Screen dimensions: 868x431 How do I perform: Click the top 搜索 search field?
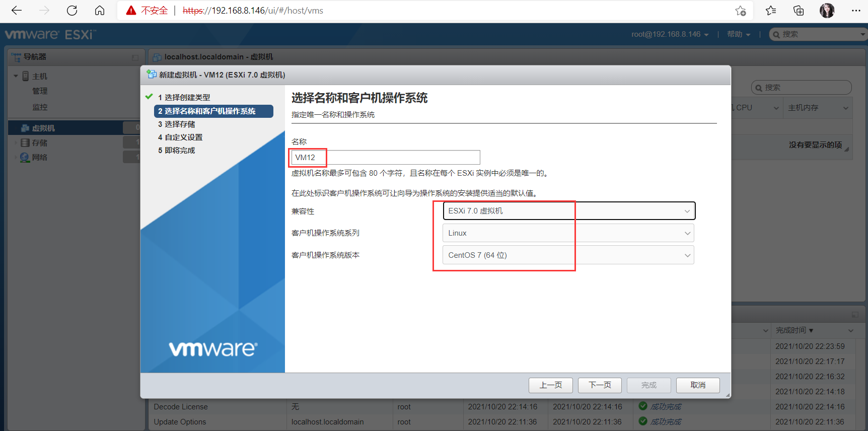coord(819,34)
